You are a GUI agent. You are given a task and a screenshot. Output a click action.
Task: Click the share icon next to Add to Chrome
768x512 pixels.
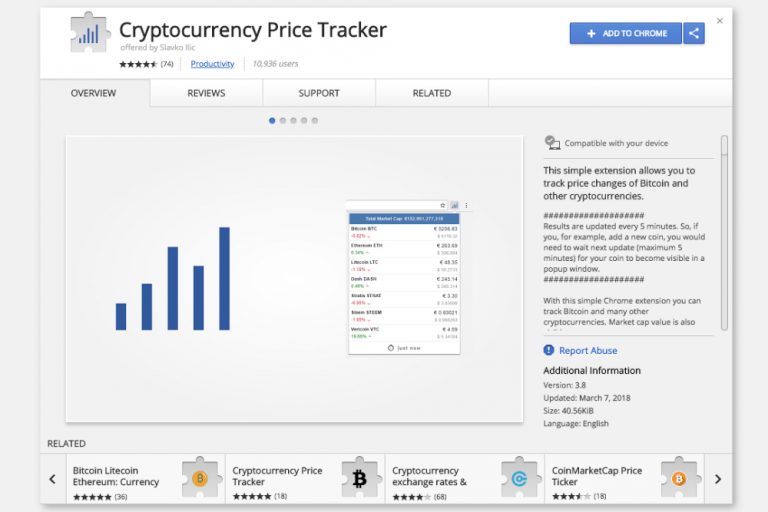(694, 33)
